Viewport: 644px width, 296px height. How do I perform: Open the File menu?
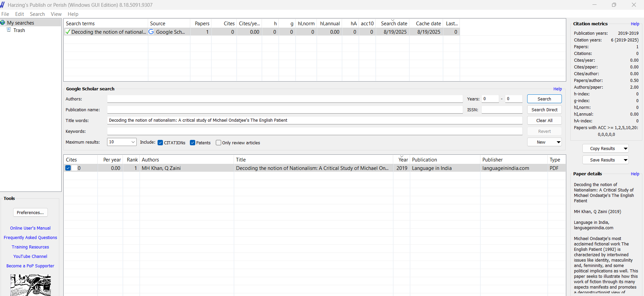5,14
